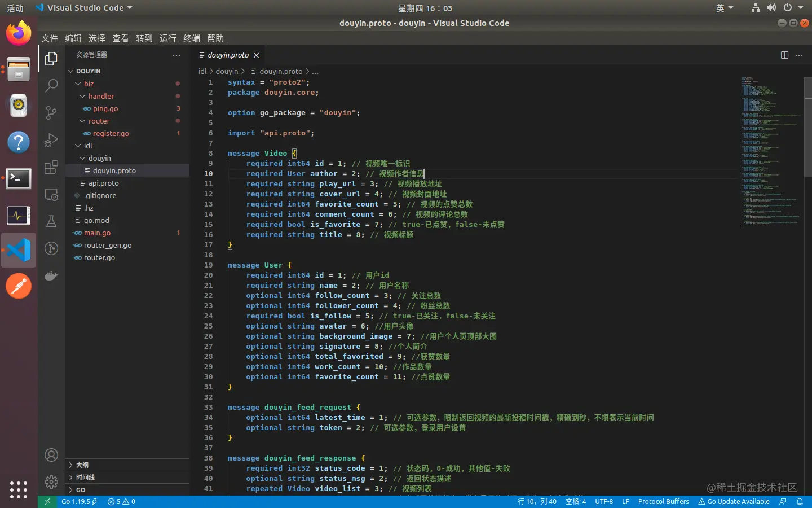
Task: Select the douyin.proto editor tab
Action: tap(228, 55)
